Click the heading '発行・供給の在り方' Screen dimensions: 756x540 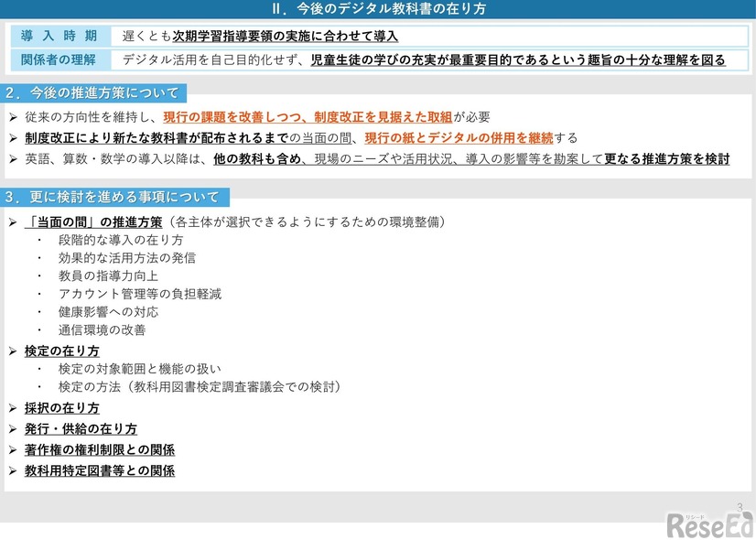coord(81,429)
